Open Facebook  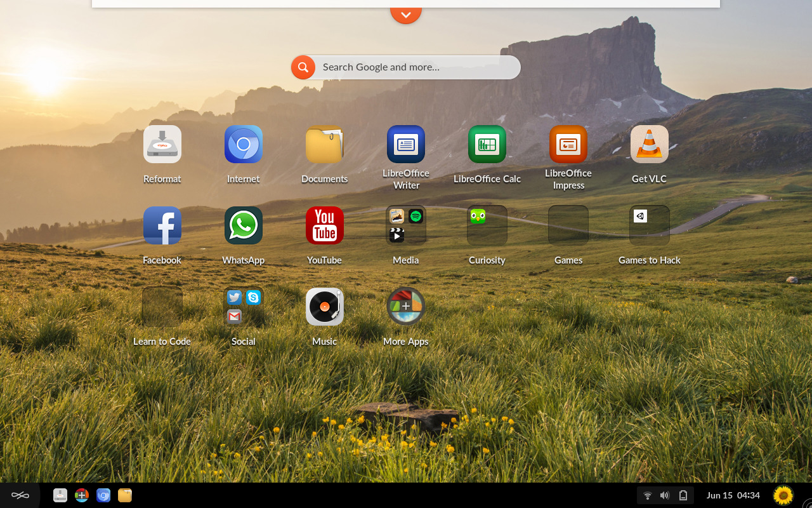(162, 225)
